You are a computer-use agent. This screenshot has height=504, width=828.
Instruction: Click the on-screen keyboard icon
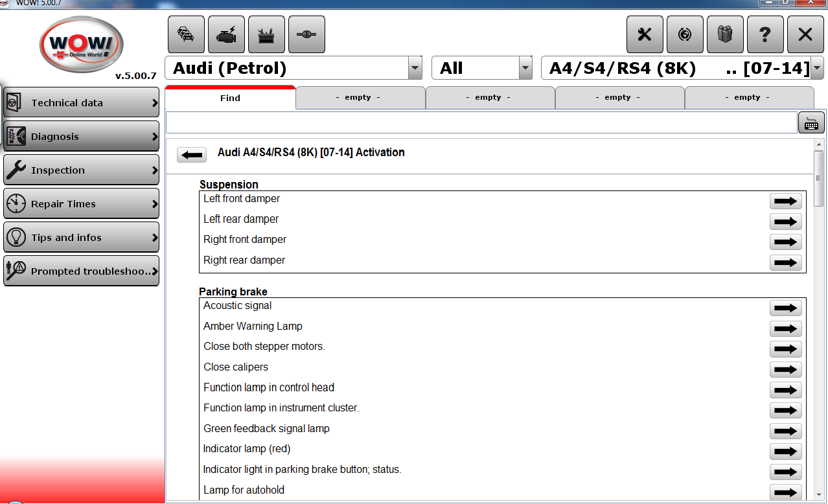[x=811, y=122]
